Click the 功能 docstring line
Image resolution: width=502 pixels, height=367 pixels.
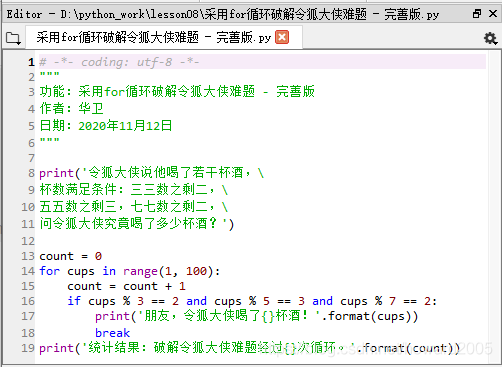pyautogui.click(x=177, y=92)
